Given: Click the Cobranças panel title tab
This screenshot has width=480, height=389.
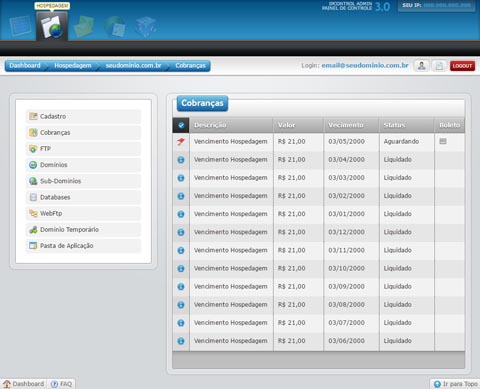Looking at the screenshot, I should (x=202, y=103).
